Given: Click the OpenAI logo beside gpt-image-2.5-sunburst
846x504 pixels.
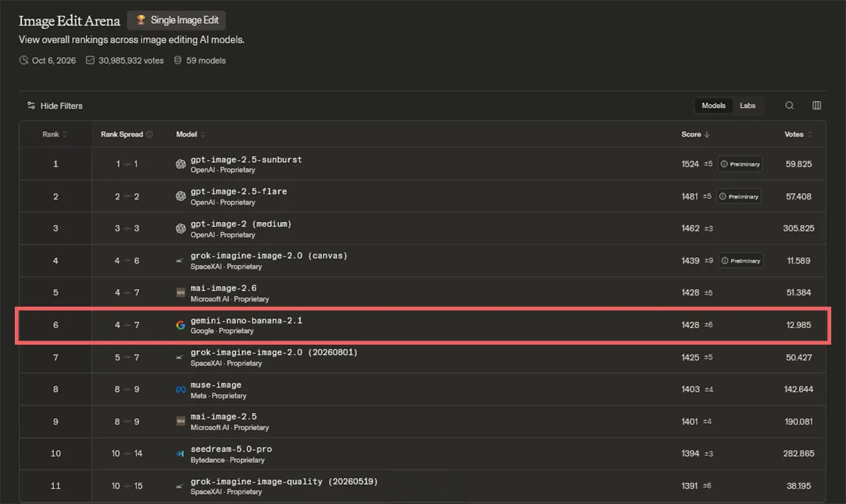Looking at the screenshot, I should [x=180, y=164].
